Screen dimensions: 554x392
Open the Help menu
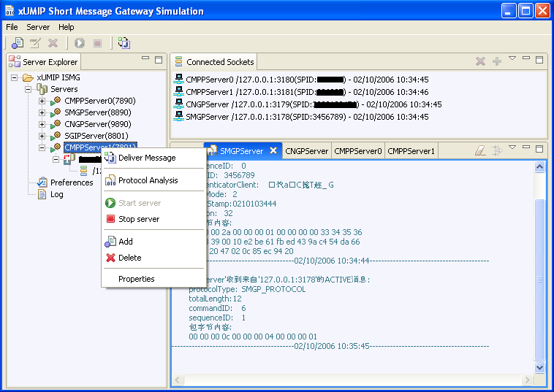[x=66, y=27]
